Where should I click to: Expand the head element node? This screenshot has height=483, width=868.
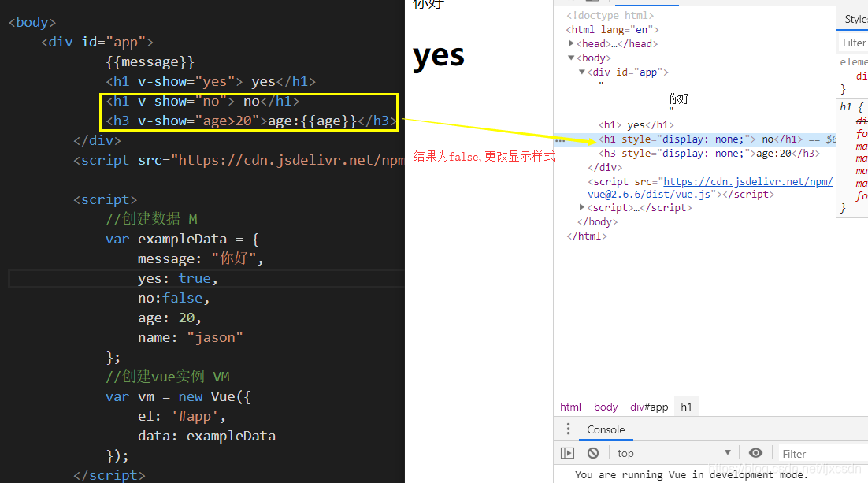point(571,43)
